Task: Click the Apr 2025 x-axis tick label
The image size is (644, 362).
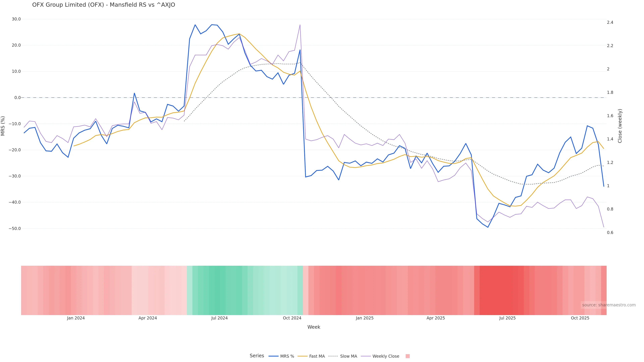Action: coord(436,318)
